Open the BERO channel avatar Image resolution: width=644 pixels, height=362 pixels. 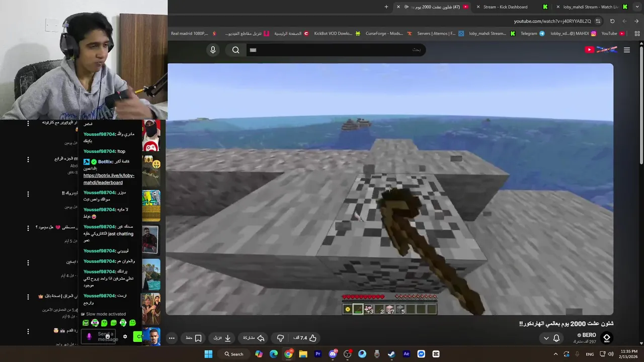click(607, 338)
